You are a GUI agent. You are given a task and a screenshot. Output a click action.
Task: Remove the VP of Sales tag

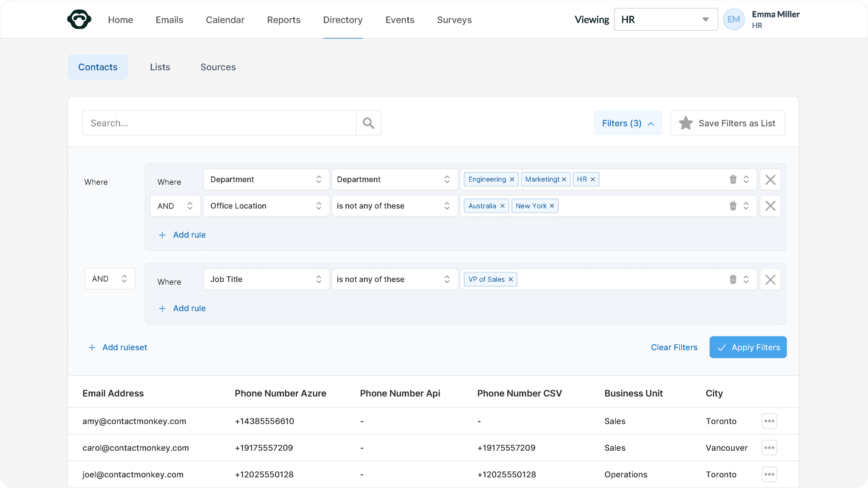(511, 279)
